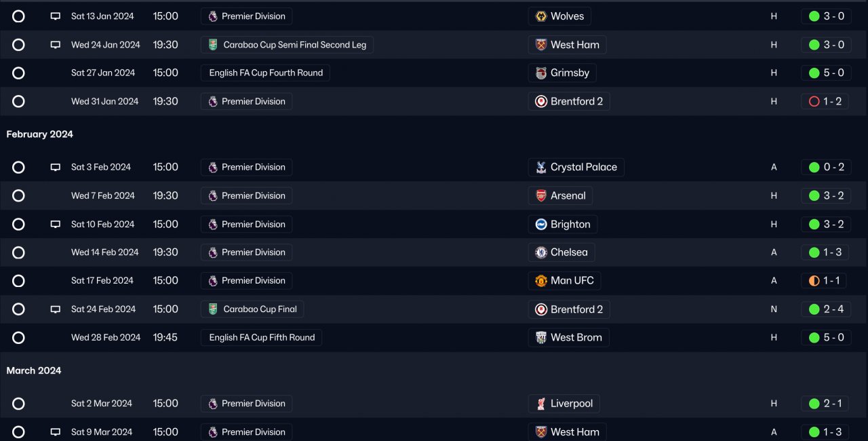Open English FA Cup Fourth Round competition
The width and height of the screenshot is (868, 441).
(x=265, y=73)
